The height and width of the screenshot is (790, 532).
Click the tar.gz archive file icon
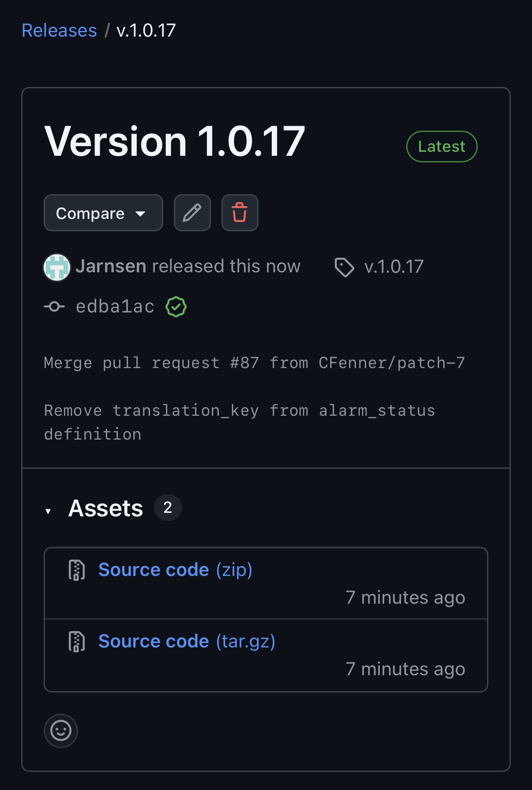coord(76,641)
